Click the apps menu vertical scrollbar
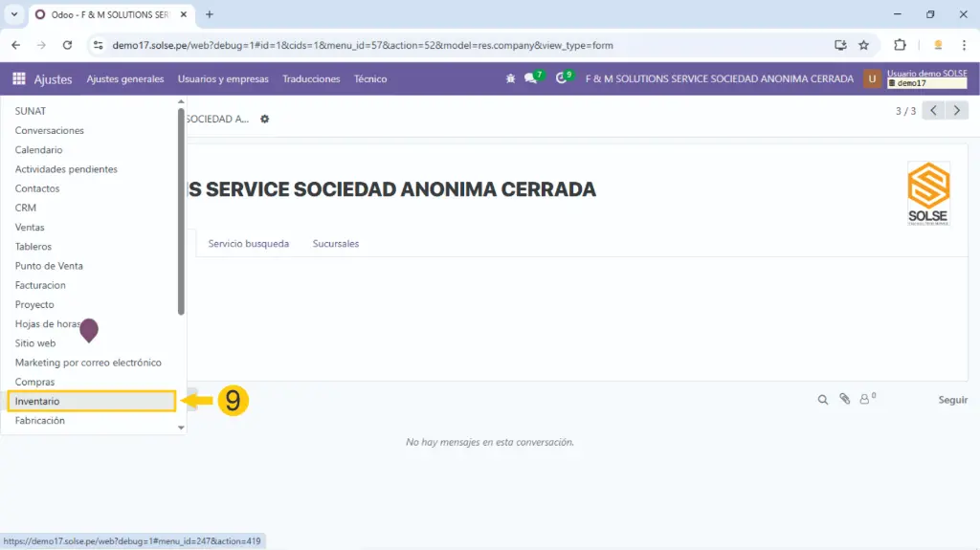 tap(182, 210)
